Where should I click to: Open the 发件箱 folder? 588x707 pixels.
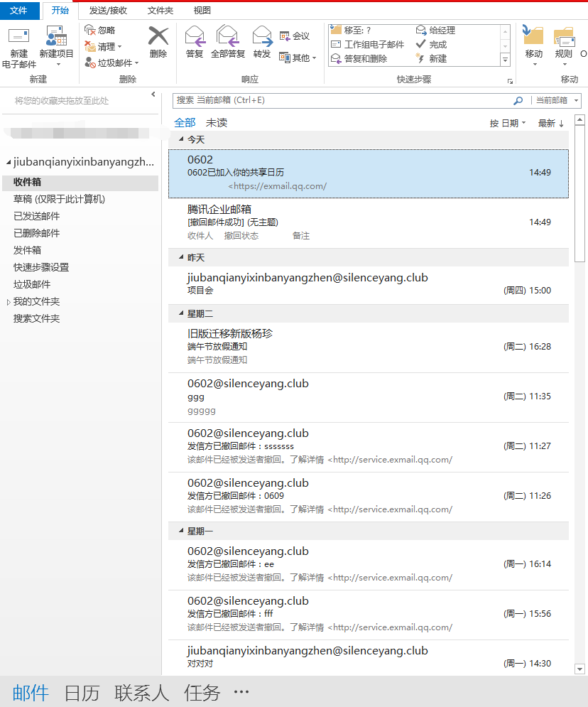tap(27, 250)
